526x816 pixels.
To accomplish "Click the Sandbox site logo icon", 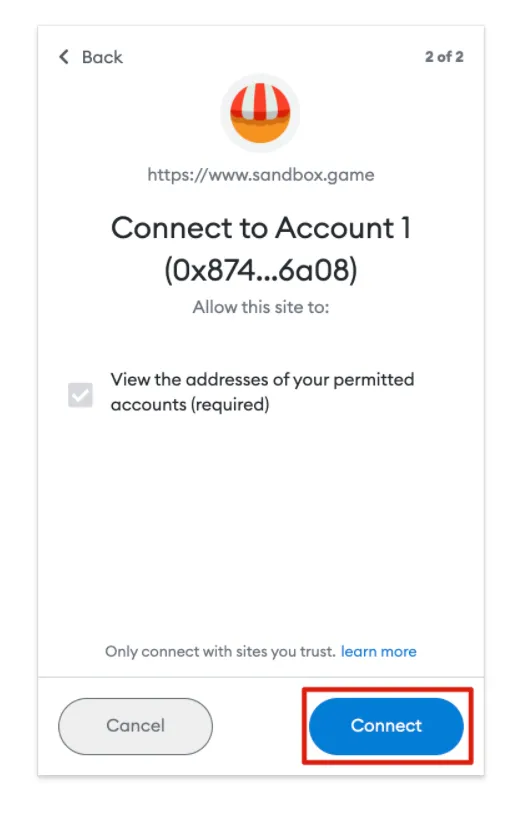I will [x=260, y=113].
